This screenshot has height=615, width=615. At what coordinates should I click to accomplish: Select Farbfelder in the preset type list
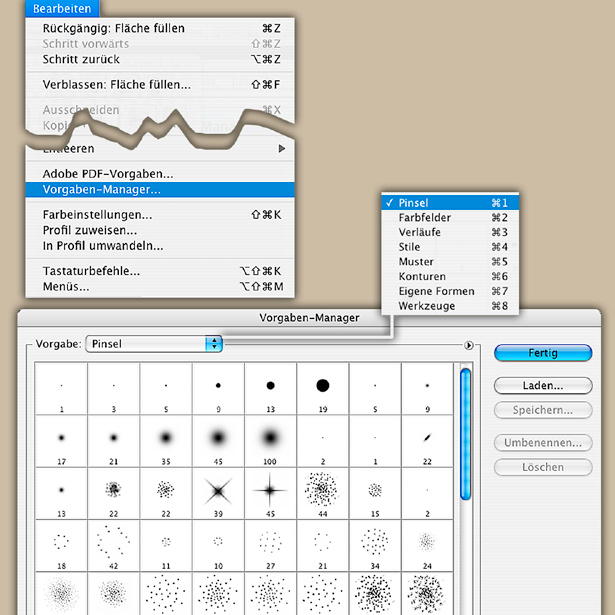coord(450,217)
